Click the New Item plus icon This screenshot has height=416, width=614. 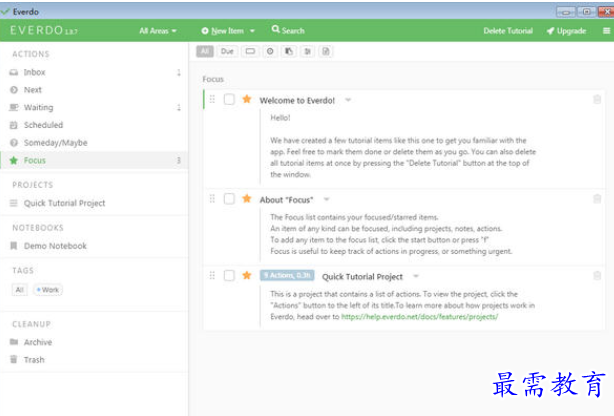tap(205, 31)
